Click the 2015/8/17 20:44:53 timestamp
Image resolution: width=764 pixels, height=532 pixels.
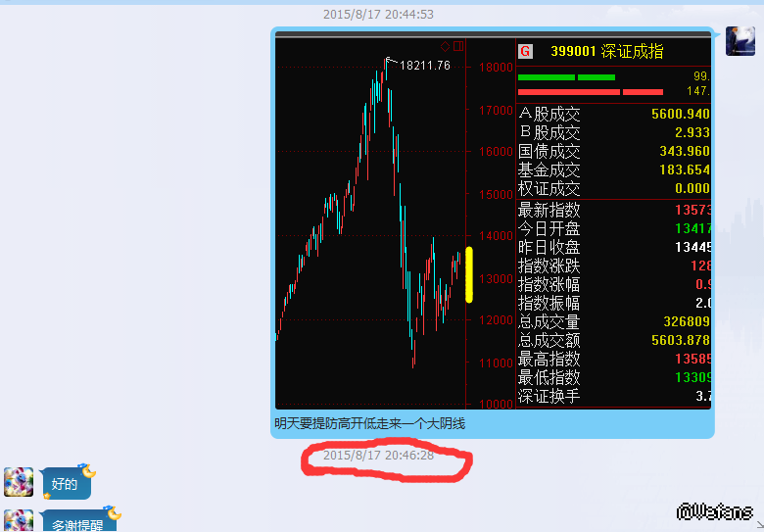pyautogui.click(x=378, y=15)
